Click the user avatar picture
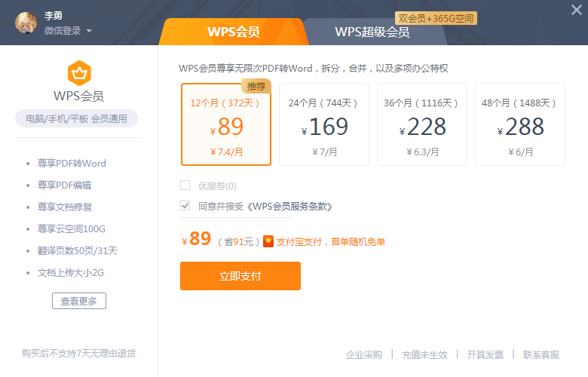This screenshot has height=377, width=588. [x=26, y=23]
